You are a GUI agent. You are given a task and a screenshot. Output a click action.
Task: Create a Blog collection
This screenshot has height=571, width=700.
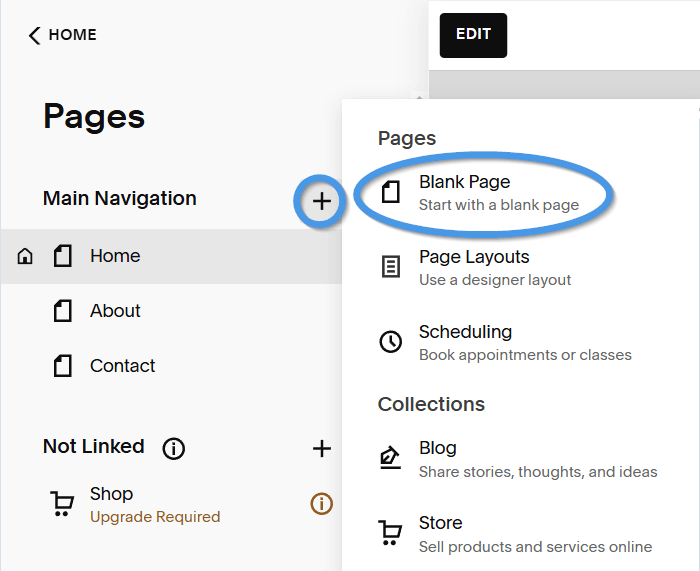pyautogui.click(x=438, y=458)
